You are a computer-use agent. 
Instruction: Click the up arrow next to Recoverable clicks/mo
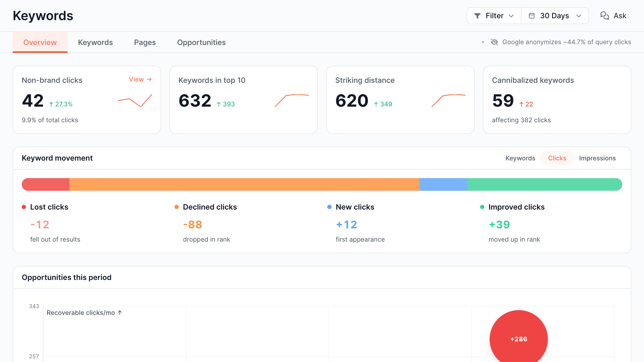(120, 313)
